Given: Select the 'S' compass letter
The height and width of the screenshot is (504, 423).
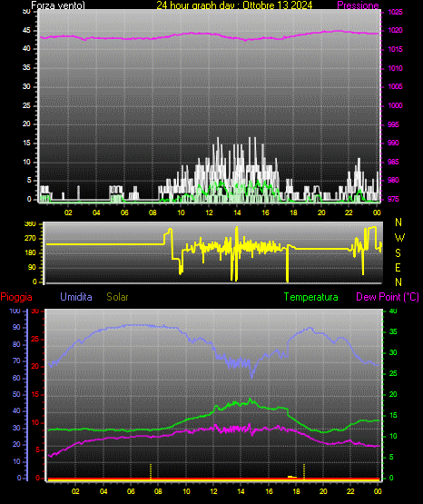Looking at the screenshot, I should (x=398, y=253).
